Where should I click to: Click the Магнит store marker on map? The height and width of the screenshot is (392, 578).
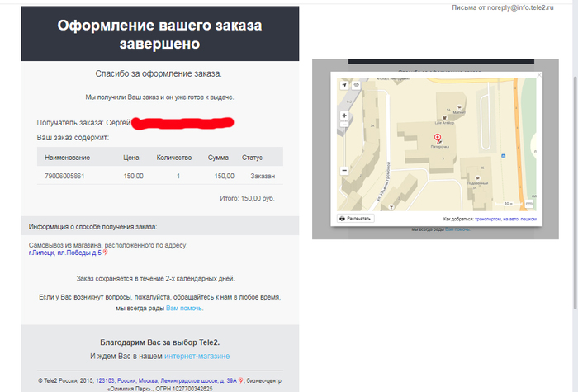460,107
